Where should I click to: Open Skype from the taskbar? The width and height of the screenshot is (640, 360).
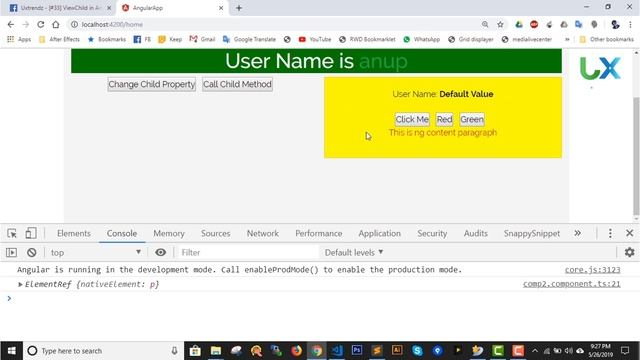coord(417,351)
